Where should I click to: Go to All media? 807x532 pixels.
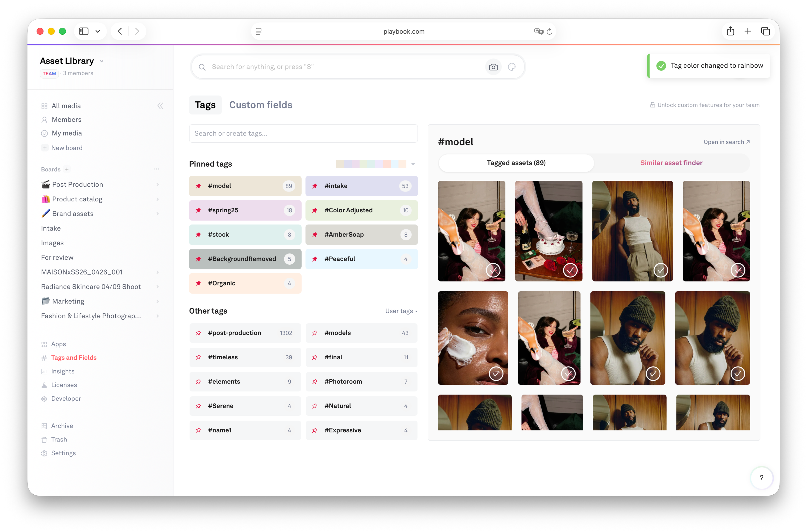[x=66, y=106]
